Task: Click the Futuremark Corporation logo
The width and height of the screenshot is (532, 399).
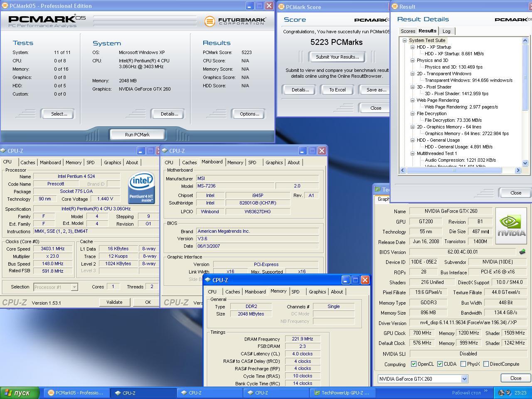Action: (x=235, y=21)
